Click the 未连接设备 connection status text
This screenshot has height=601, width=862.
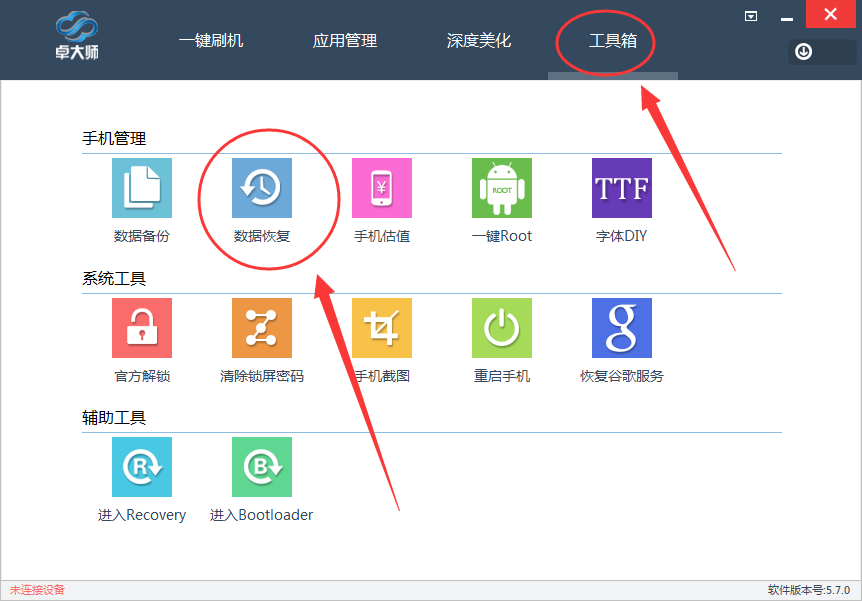pyautogui.click(x=40, y=590)
